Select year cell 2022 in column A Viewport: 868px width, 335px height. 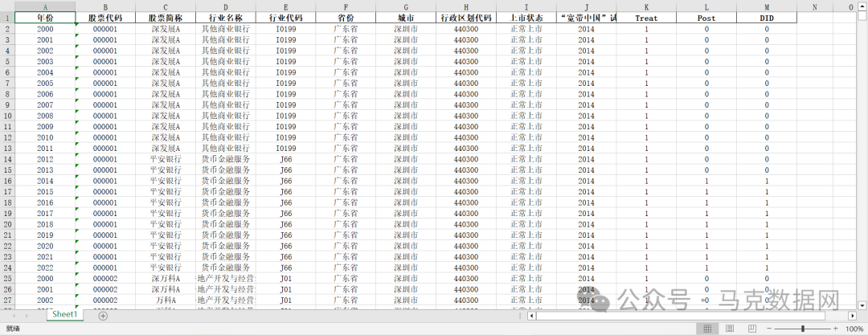[45, 268]
